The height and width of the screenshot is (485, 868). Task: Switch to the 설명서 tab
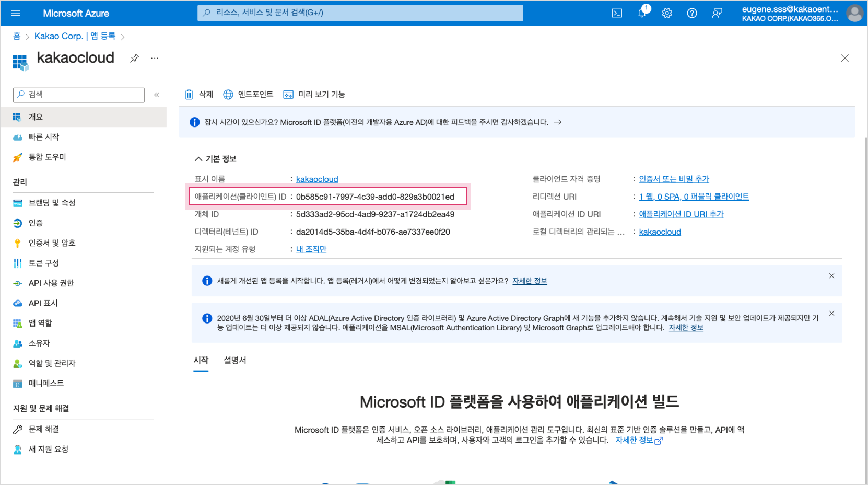(235, 361)
